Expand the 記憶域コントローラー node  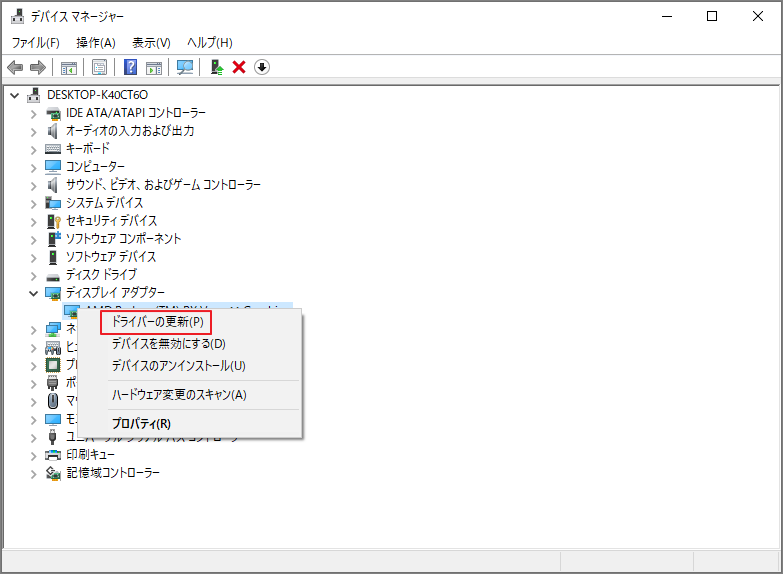click(x=34, y=473)
